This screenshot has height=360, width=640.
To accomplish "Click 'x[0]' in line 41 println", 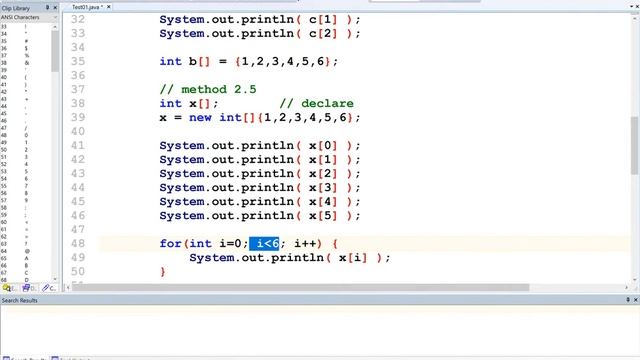I will pyautogui.click(x=323, y=146).
